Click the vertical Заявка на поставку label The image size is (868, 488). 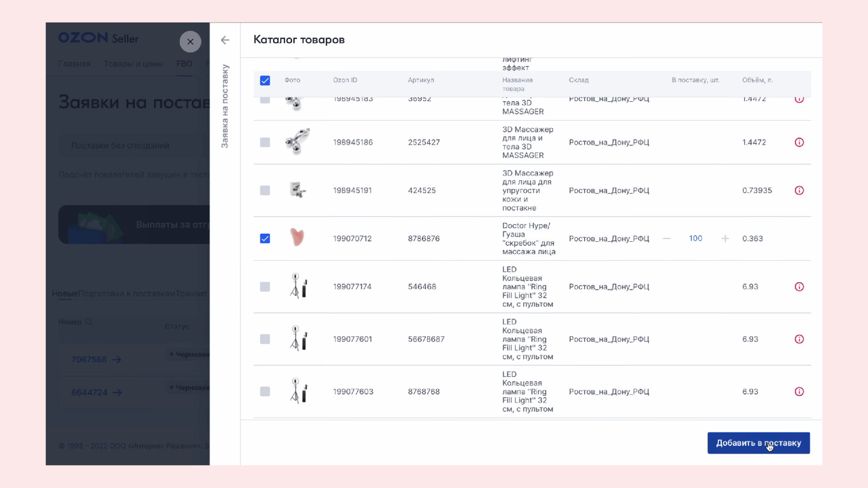click(x=225, y=106)
